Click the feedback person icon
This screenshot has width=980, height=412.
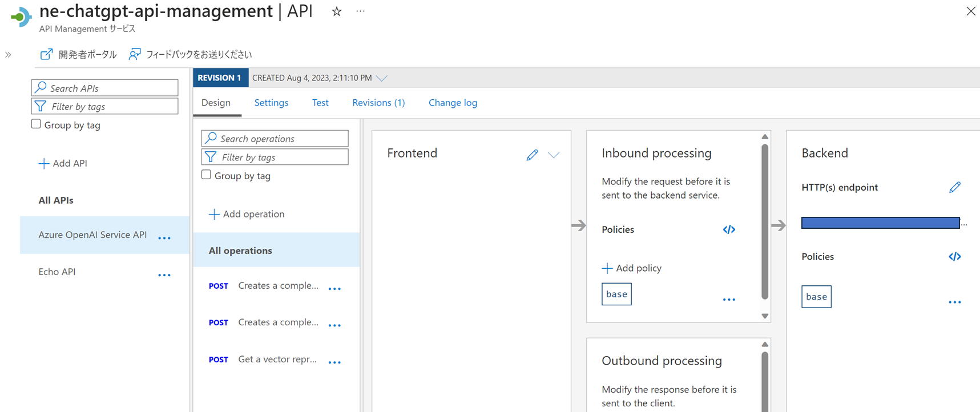coord(135,54)
